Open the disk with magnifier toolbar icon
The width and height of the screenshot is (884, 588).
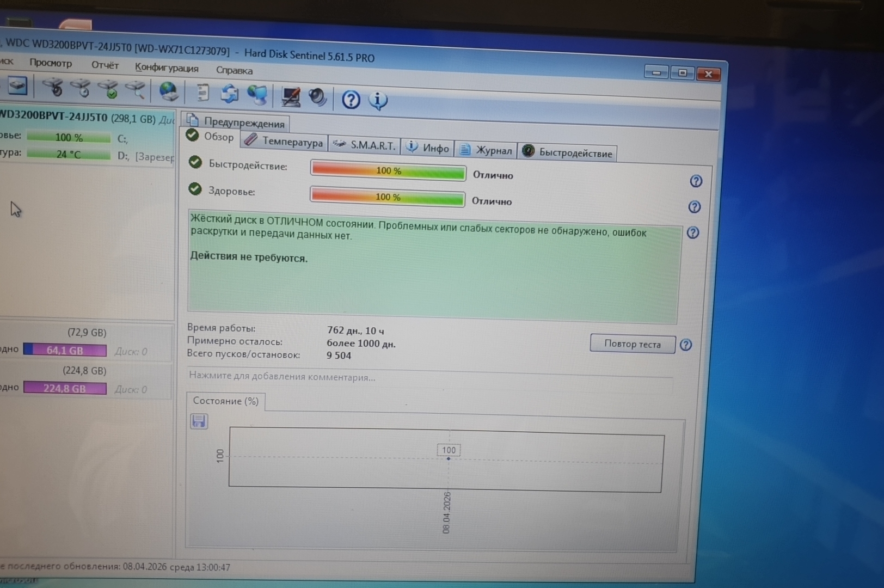(x=136, y=90)
